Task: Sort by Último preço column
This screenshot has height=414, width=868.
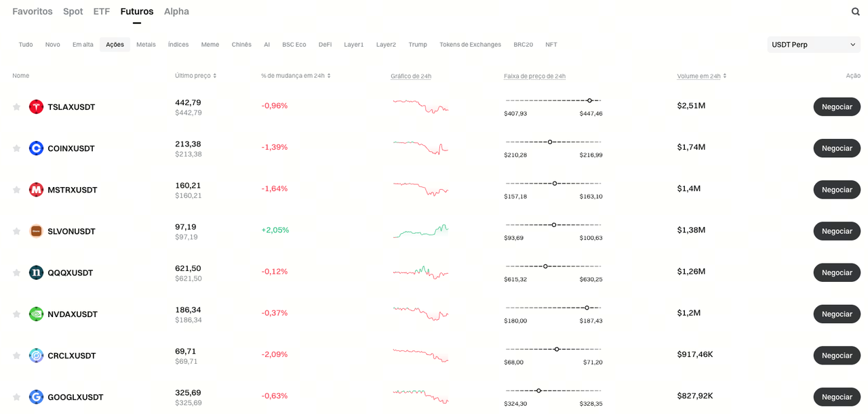Action: (196, 76)
